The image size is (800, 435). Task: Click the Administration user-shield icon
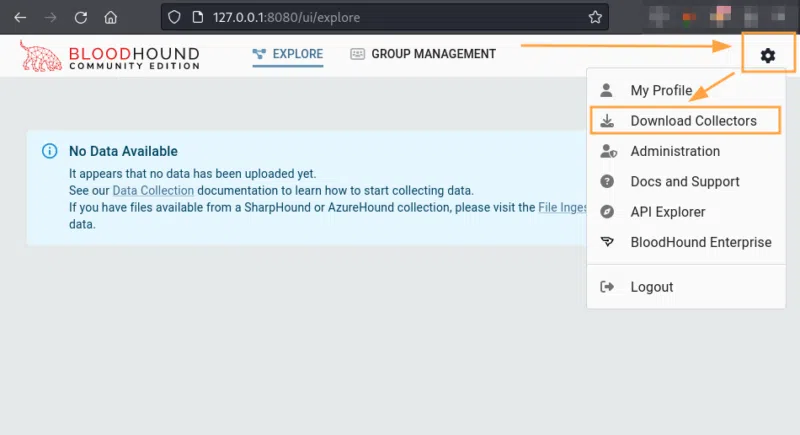coord(608,151)
